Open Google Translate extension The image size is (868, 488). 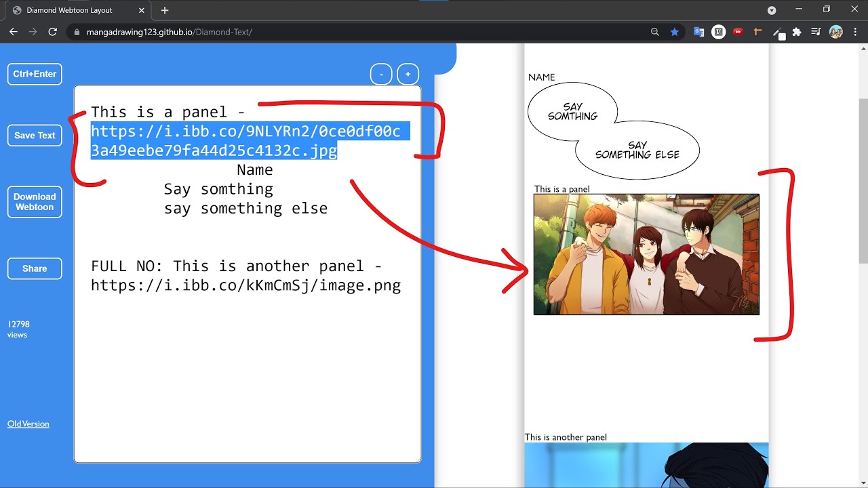[698, 32]
